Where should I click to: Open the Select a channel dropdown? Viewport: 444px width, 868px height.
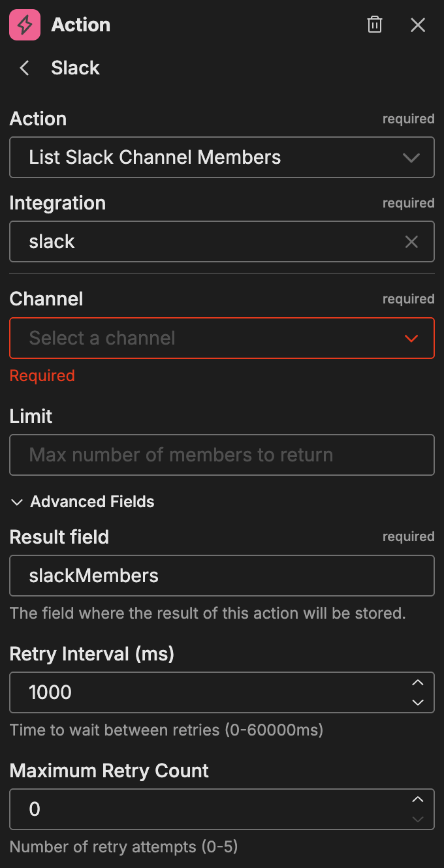(196, 338)
